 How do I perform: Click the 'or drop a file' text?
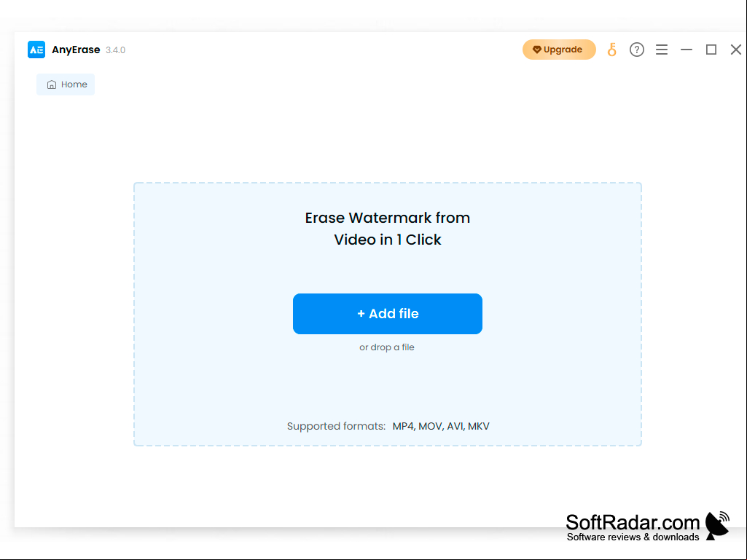click(386, 347)
